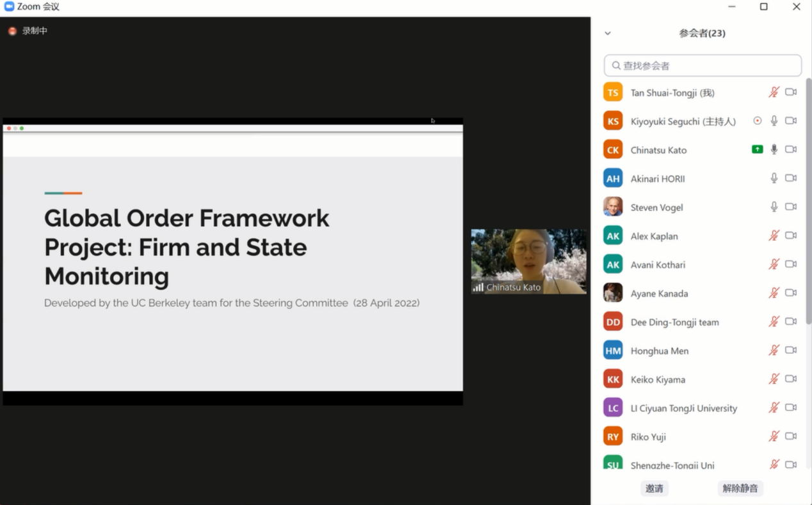Select Dee Ding-Tongji team in the participant list
Viewport: 812px width, 505px height.
[674, 322]
